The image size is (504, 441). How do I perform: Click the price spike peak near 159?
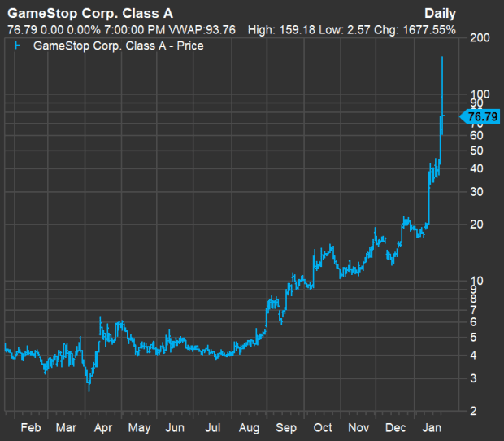[x=441, y=58]
